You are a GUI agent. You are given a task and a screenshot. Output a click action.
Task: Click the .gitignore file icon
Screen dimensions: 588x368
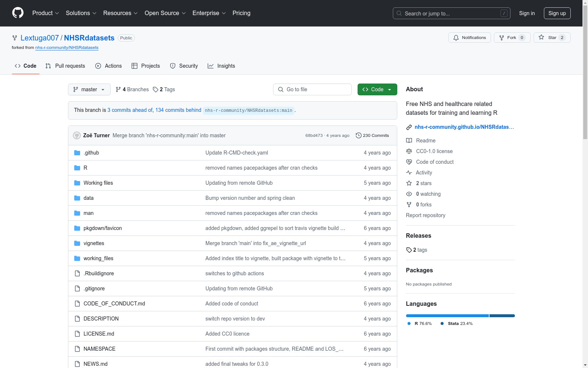pos(77,289)
